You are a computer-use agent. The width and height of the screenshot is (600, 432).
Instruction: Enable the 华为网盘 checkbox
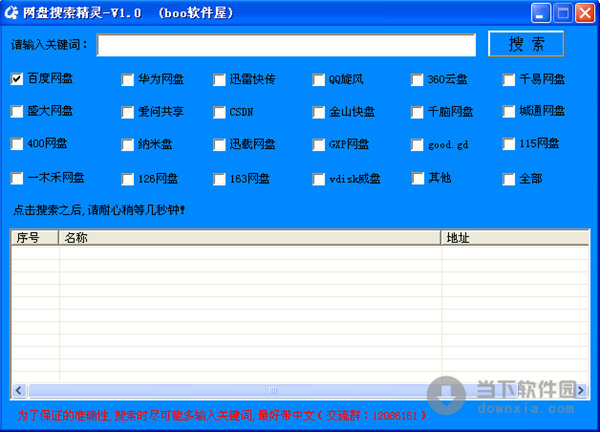(x=127, y=80)
